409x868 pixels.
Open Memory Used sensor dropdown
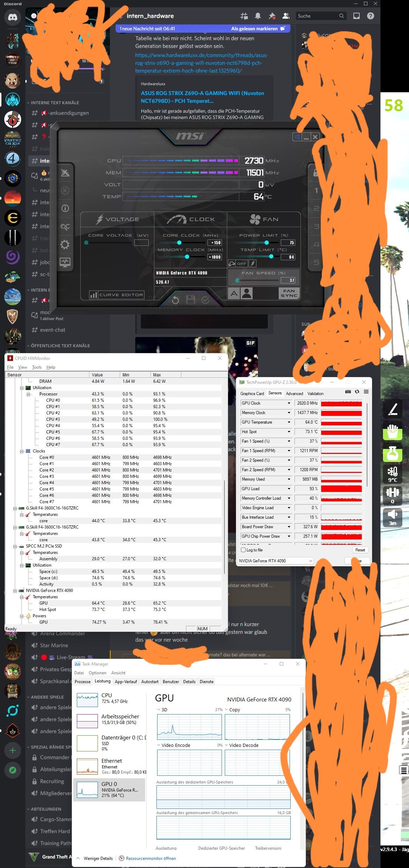pos(289,479)
